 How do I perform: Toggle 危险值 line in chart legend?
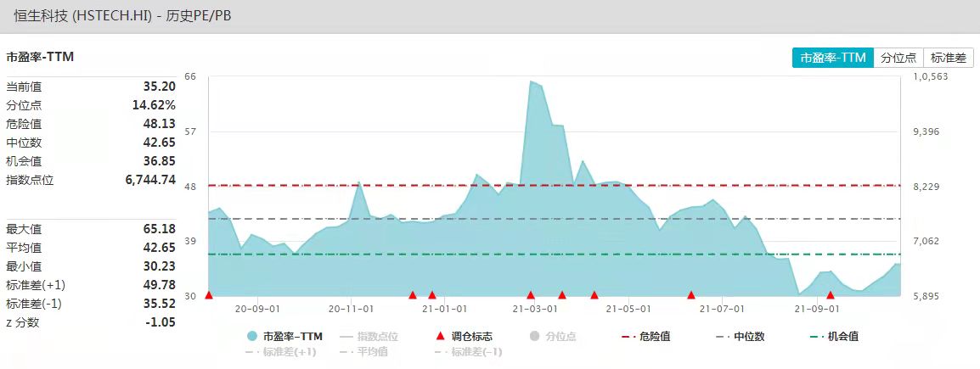646,337
